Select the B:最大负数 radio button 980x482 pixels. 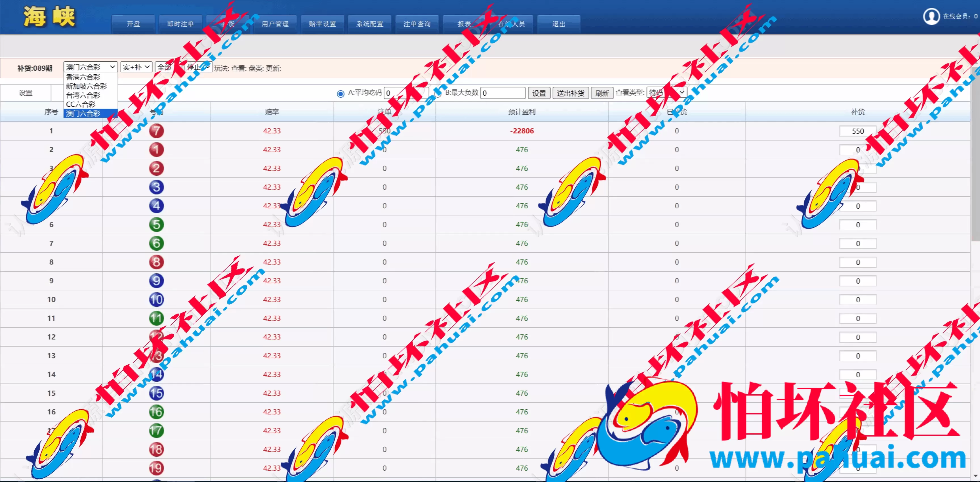coord(438,94)
